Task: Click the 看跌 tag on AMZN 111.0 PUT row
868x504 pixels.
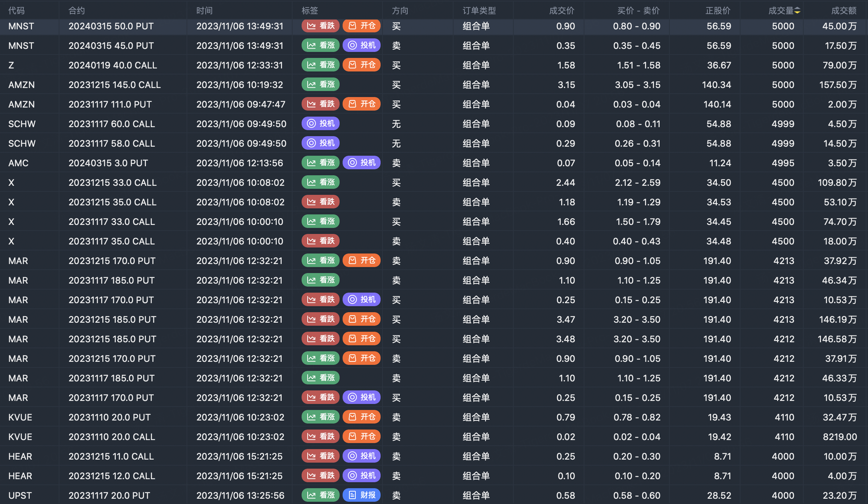Action: point(320,104)
